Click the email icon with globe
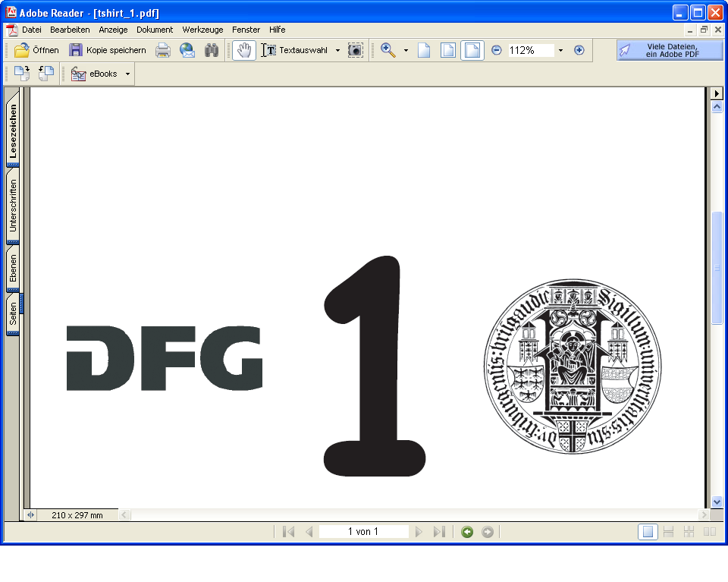 point(187,50)
